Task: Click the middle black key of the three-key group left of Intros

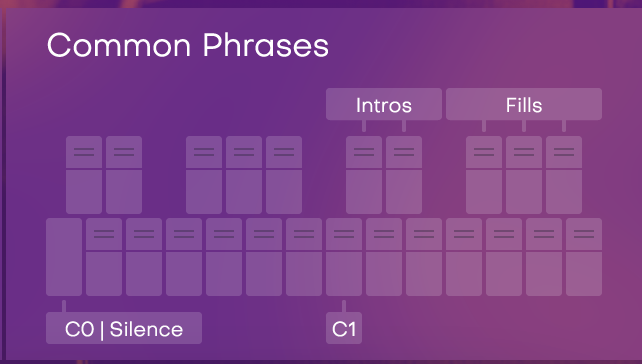Action: (x=244, y=175)
